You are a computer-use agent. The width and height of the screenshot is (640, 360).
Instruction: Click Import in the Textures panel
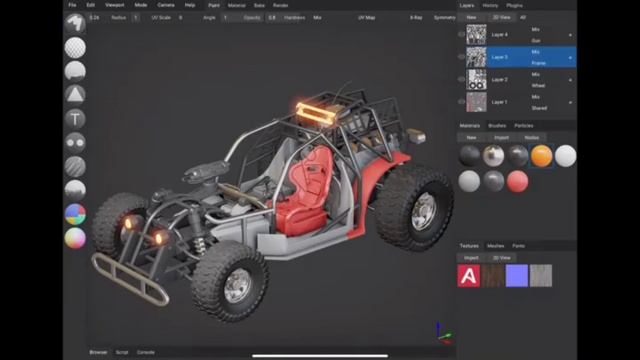click(x=471, y=258)
